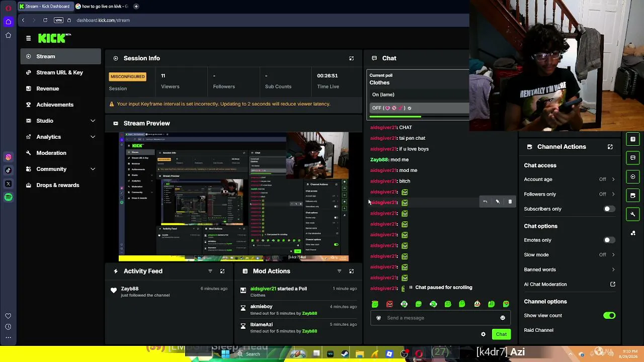Open the Banned words list
The height and width of the screenshot is (362, 644).
pyautogui.click(x=570, y=269)
